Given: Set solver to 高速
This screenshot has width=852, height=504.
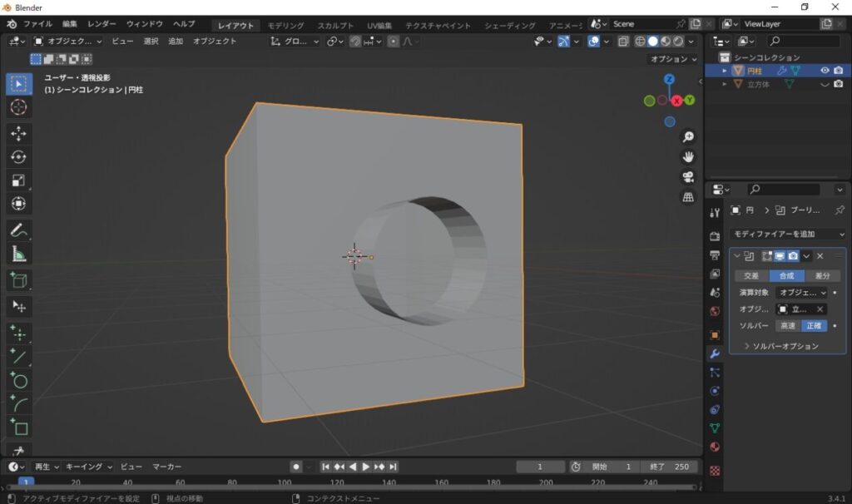Looking at the screenshot, I should [787, 326].
